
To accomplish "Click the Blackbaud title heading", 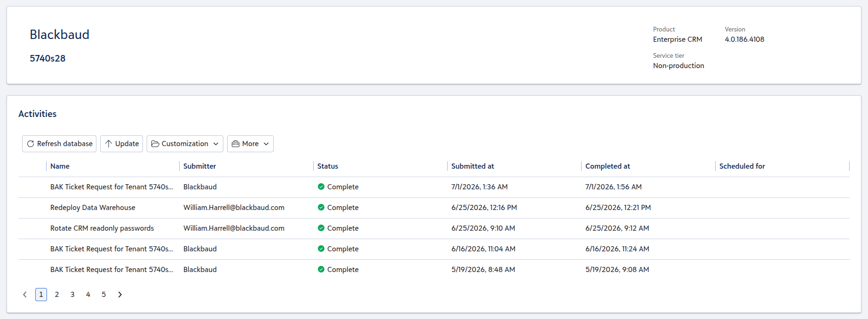I will (59, 35).
